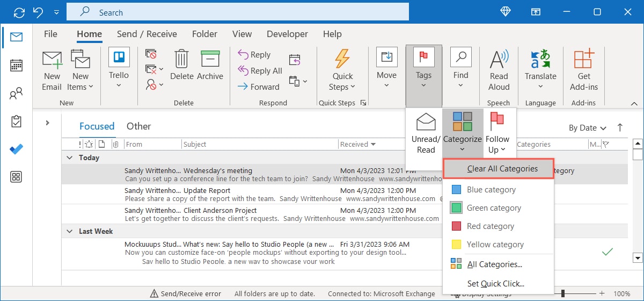Switch to the View ribbon tab
Viewport: 644px width, 301px height.
pyautogui.click(x=242, y=34)
